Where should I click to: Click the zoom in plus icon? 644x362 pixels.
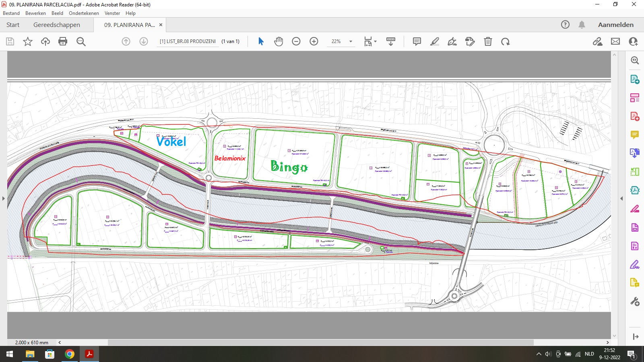click(314, 41)
